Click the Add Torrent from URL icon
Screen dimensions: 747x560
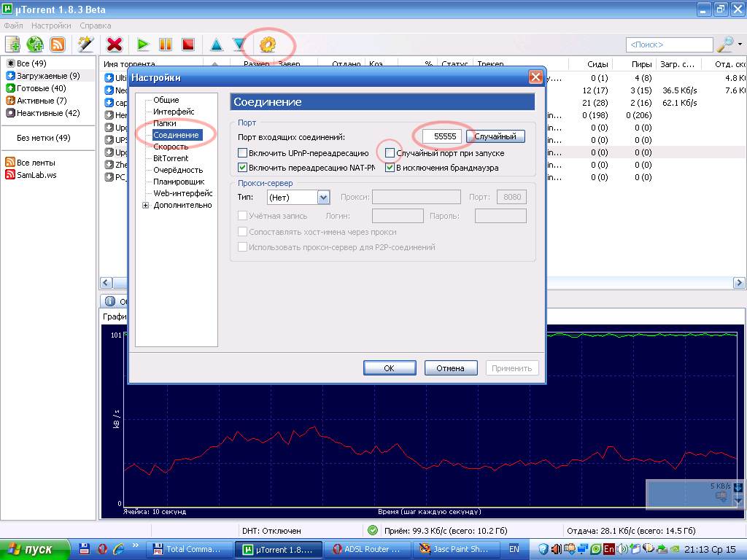pos(35,44)
